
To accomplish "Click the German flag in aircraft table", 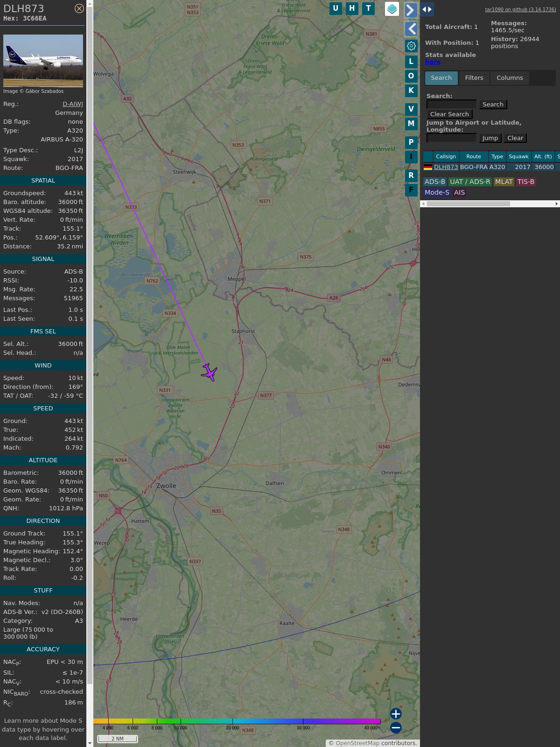I will [x=428, y=167].
